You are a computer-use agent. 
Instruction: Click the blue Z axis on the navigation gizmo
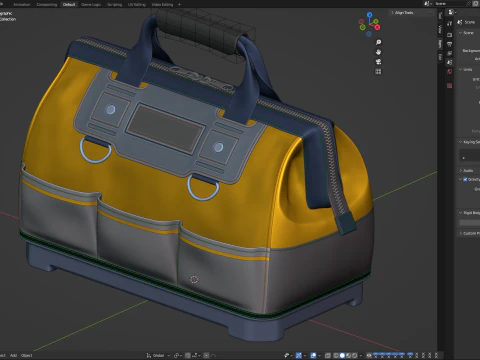point(369,15)
